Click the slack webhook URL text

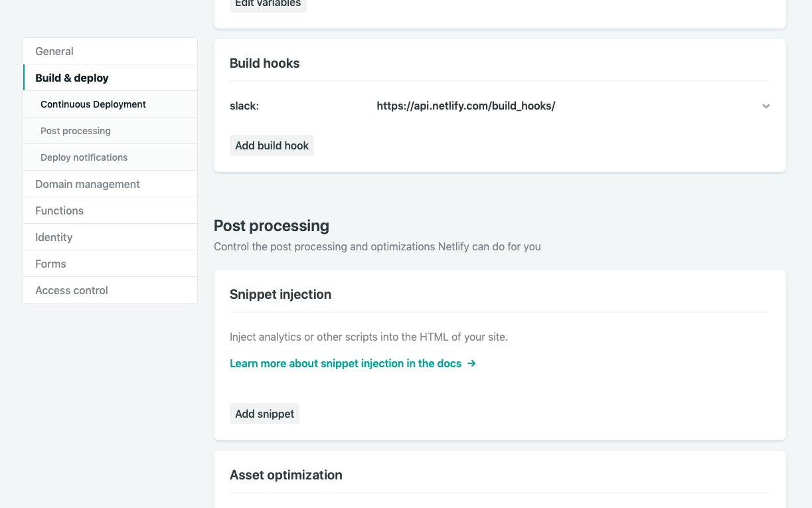pyautogui.click(x=466, y=106)
